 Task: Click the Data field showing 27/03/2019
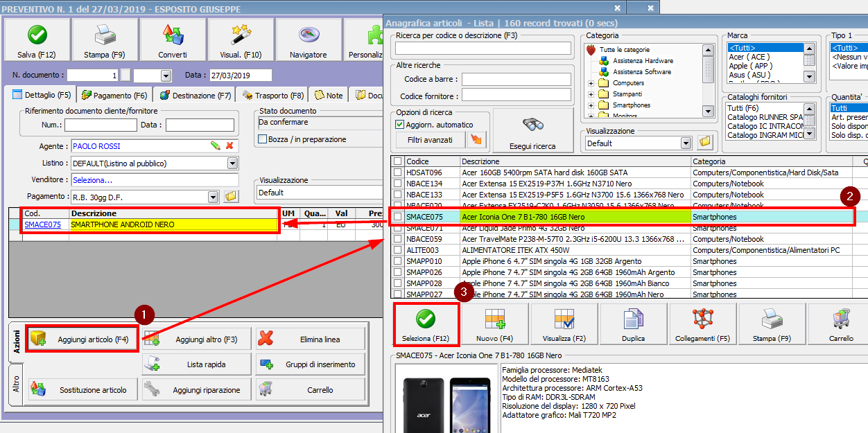click(x=241, y=76)
